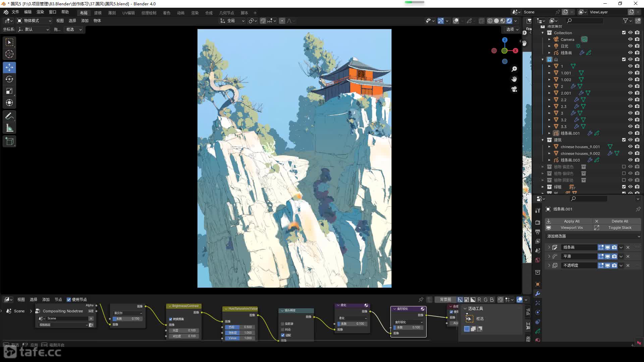
Task: Activate the 3D Cursor tool
Action: coord(9,54)
